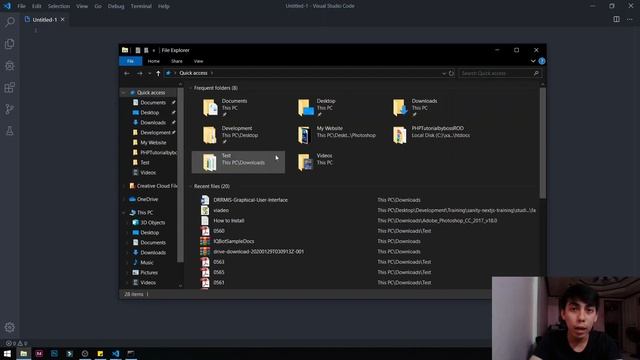Collapse Frequent folders section

[x=190, y=88]
